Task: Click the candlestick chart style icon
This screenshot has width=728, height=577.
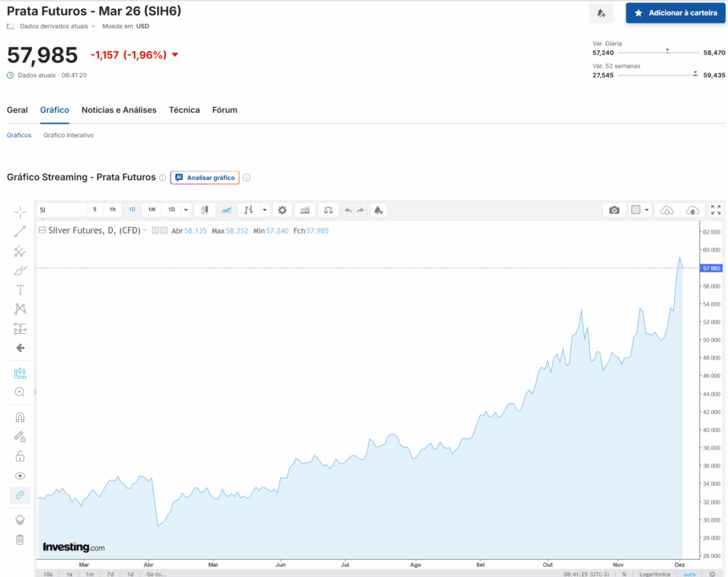Action: 205,210
